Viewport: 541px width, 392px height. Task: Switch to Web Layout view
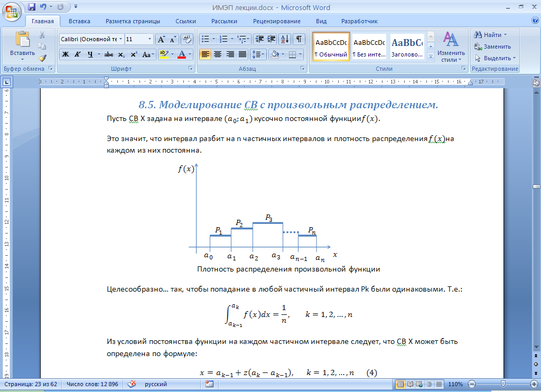click(x=419, y=384)
